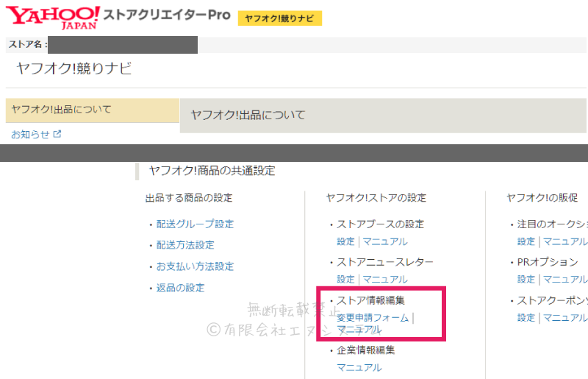This screenshot has height=379, width=588.
Task: Open the お知らせ link
Action: pos(30,135)
